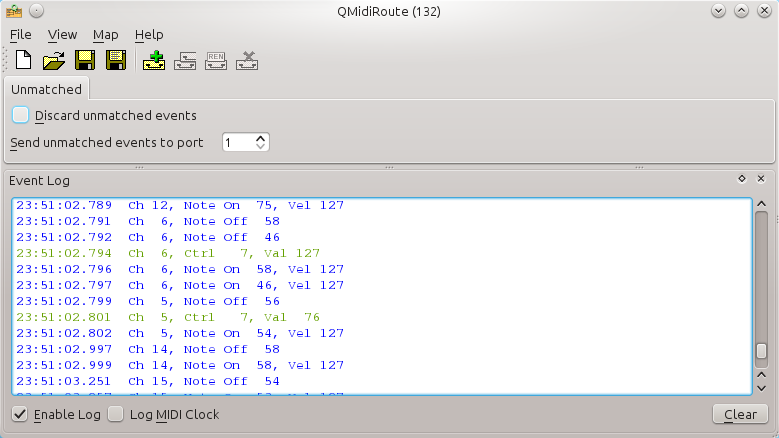The height and width of the screenshot is (438, 779).
Task: Rename the map using the REN icon
Action: (x=216, y=61)
